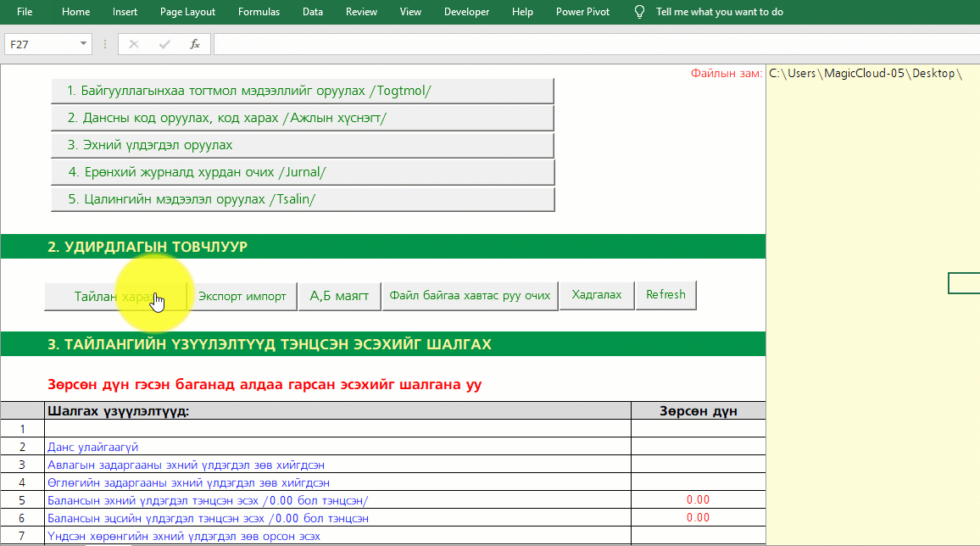This screenshot has width=980, height=546.
Task: Open the Page Layout tab
Action: 187,12
